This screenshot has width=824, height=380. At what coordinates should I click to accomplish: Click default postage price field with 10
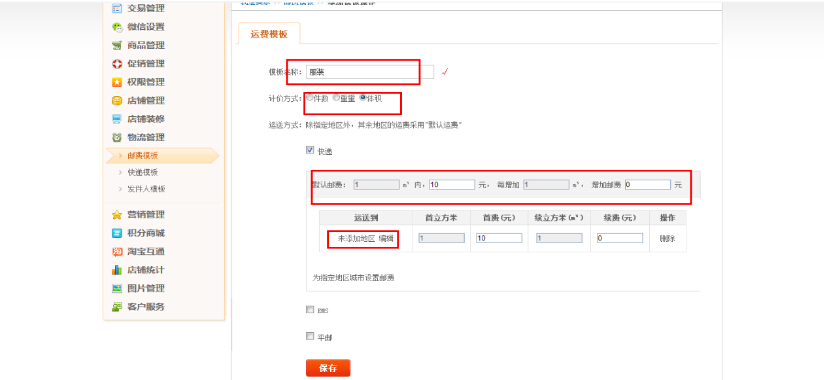click(452, 184)
